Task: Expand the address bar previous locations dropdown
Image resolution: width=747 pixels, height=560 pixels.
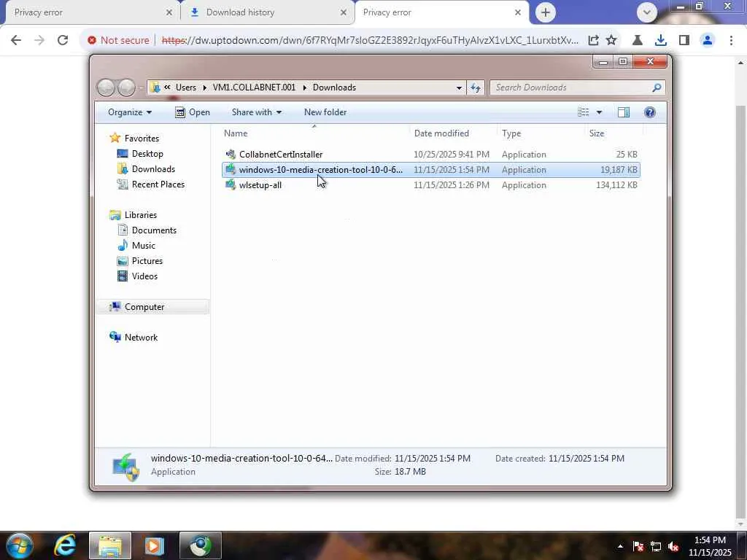Action: (459, 87)
